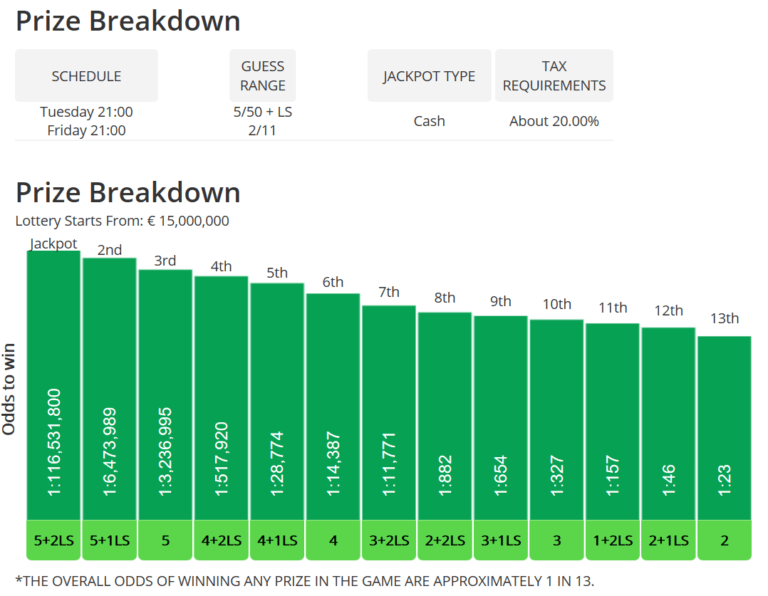Click the 3+2LS match label
The image size is (768, 596).
(x=389, y=540)
